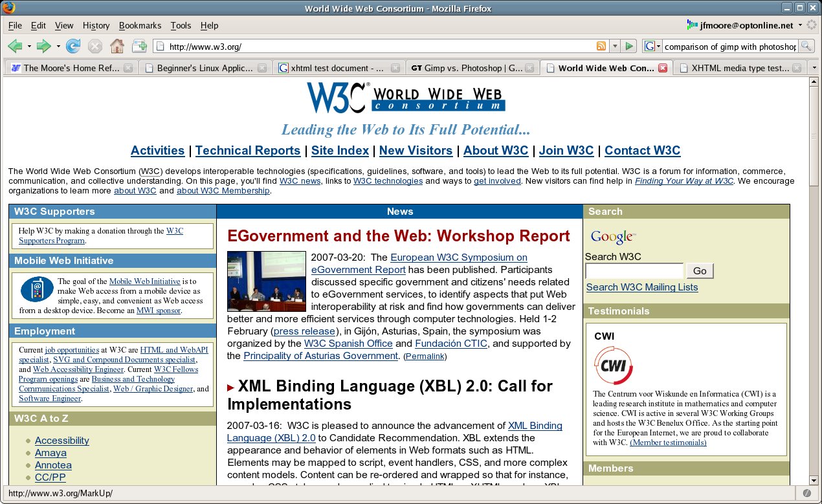Go to Home page icon
The width and height of the screenshot is (822, 504).
[x=117, y=46]
